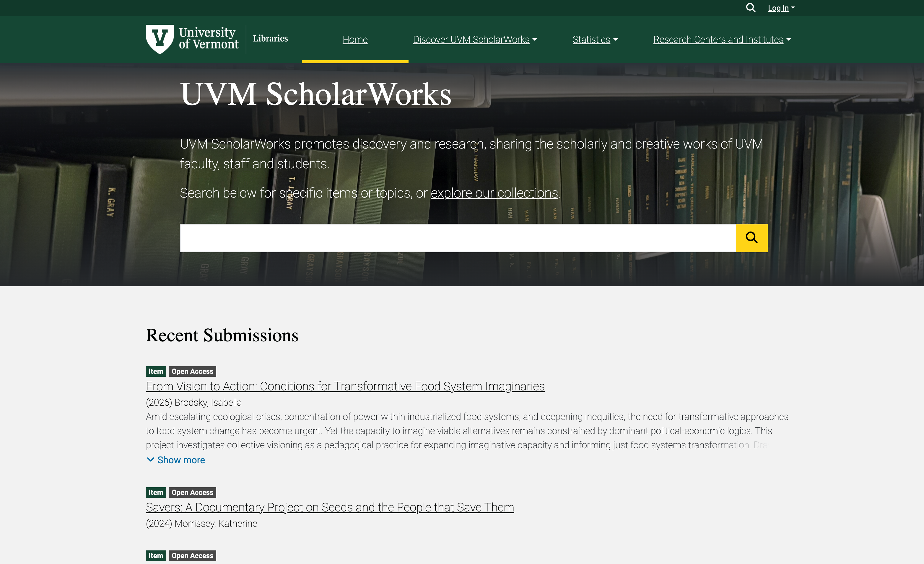
Task: Open From Vision to Action submission
Action: point(345,386)
